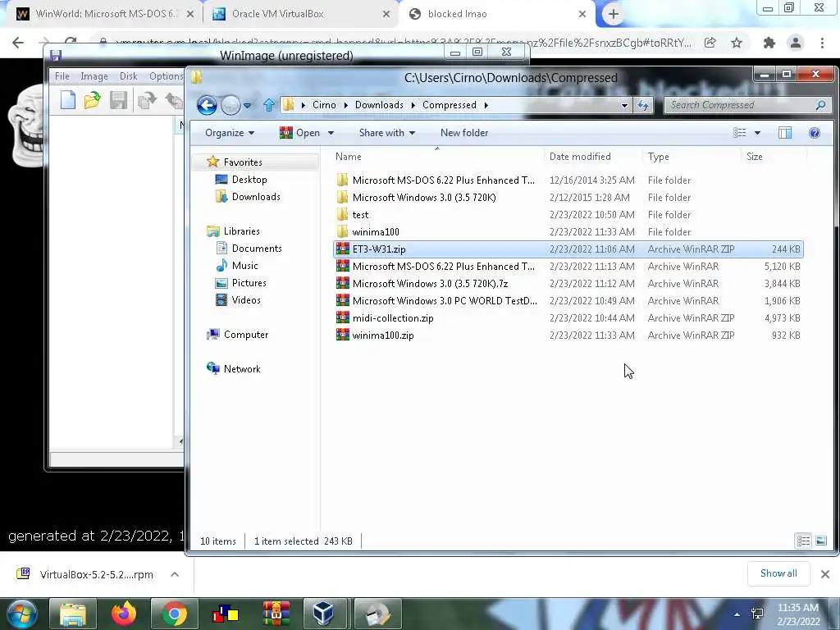
Task: Open WinImage Options menu
Action: (x=166, y=76)
